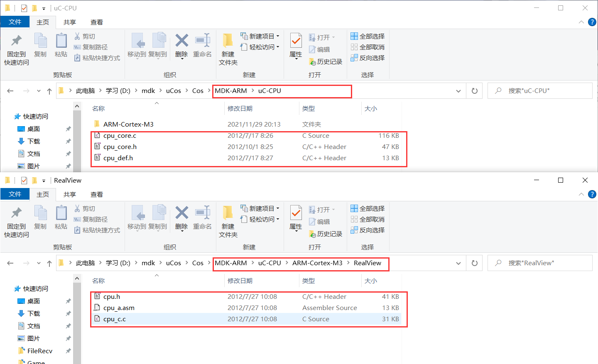Open 下载 in uC-CPU quick access sidebar

coord(34,142)
